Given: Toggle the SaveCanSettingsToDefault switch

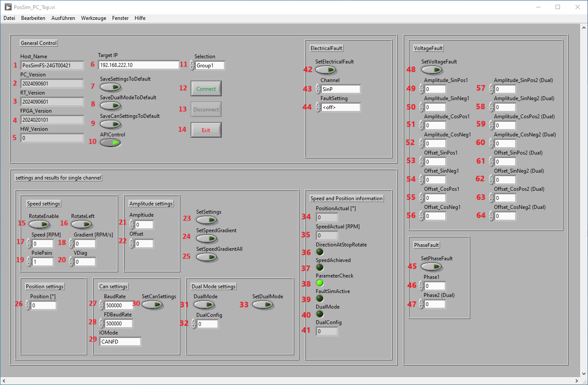Looking at the screenshot, I should coord(110,124).
